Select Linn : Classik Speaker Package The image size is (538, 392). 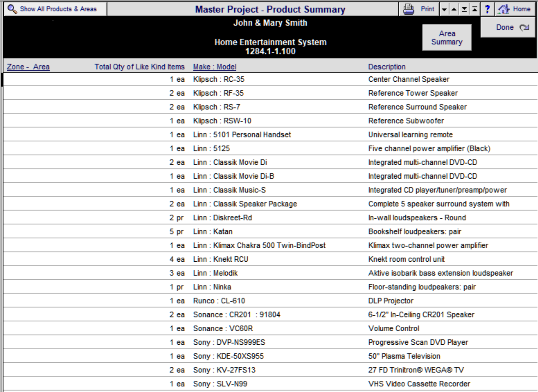(245, 204)
